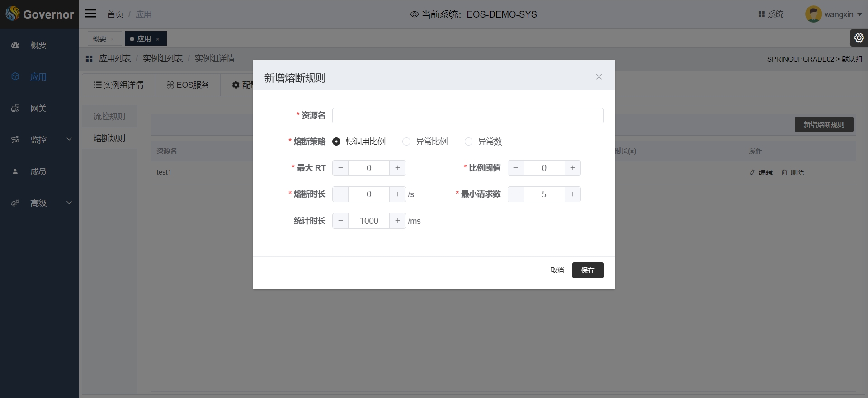Viewport: 868px width, 398px height.
Task: Increase 最小请求数 with plus button
Action: (572, 194)
